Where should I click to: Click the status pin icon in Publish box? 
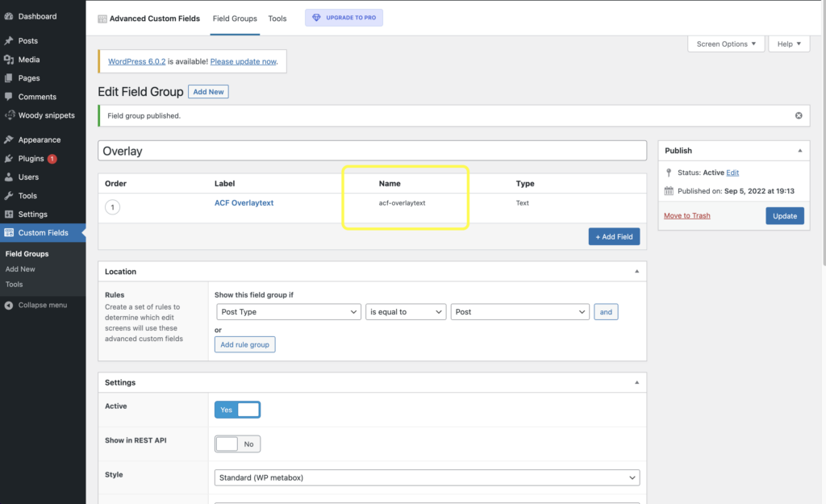tap(669, 173)
